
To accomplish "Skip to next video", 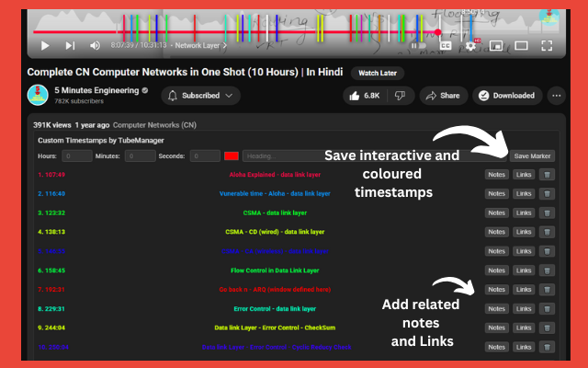I will coord(70,46).
